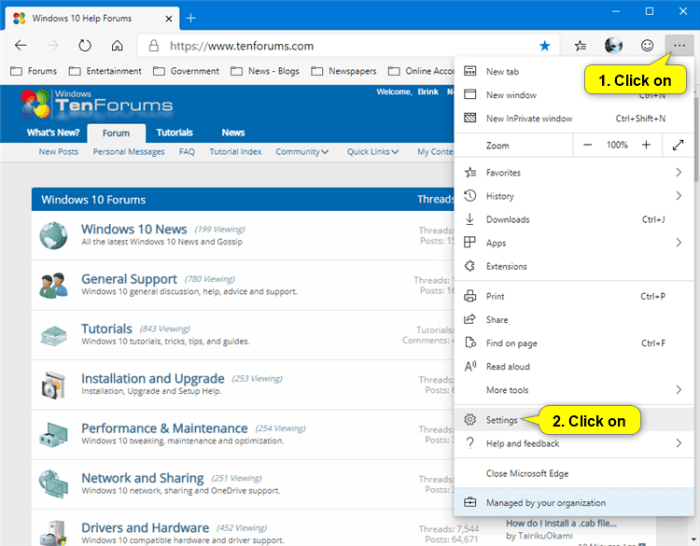The height and width of the screenshot is (546, 700).
Task: Open the Settings and more ellipsis menu
Action: pyautogui.click(x=679, y=46)
